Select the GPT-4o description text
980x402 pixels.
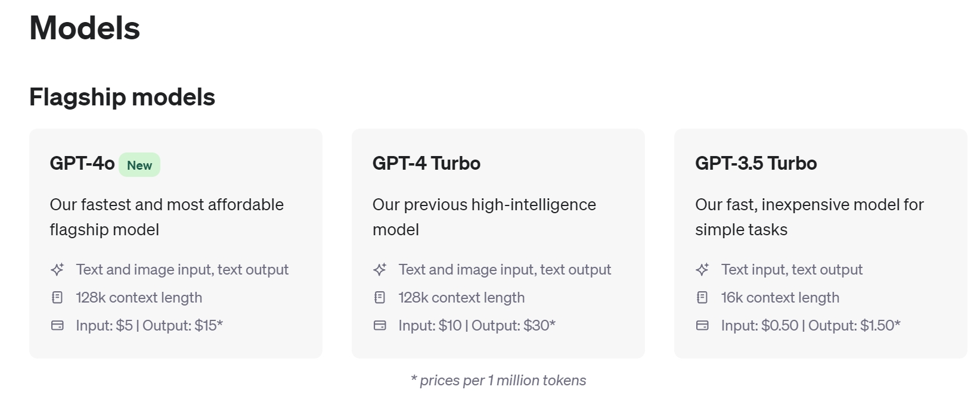pos(166,217)
